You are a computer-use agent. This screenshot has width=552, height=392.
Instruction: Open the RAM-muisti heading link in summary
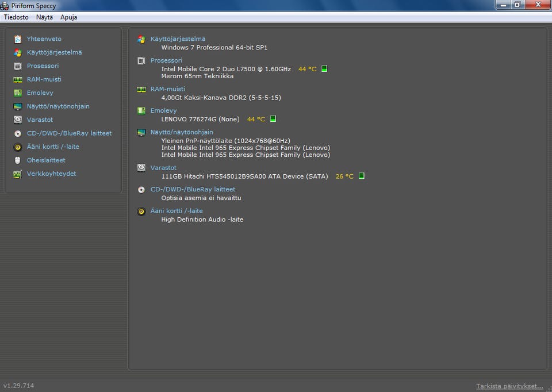click(167, 89)
